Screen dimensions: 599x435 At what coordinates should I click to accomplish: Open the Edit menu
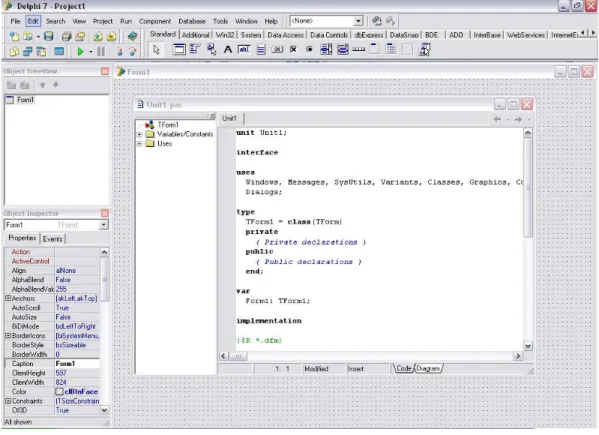[x=33, y=21]
